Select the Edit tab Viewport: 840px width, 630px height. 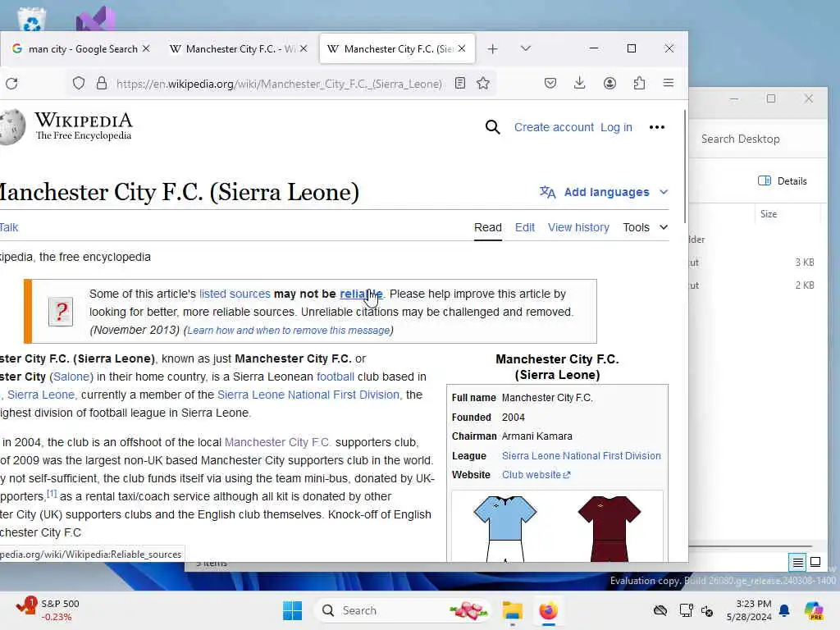(x=525, y=227)
